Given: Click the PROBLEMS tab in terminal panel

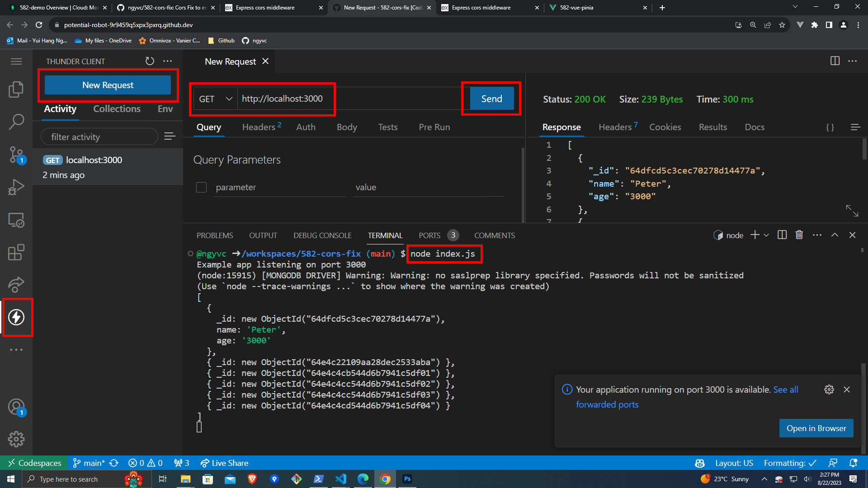Looking at the screenshot, I should 215,235.
